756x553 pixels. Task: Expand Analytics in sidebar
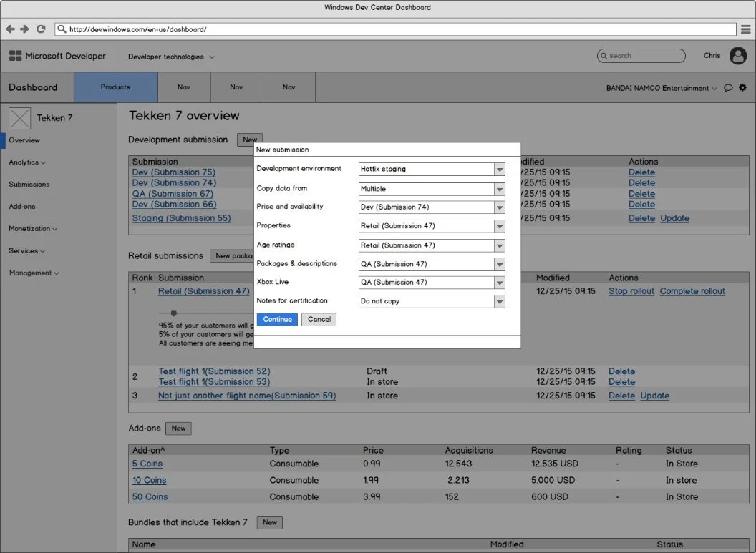27,162
